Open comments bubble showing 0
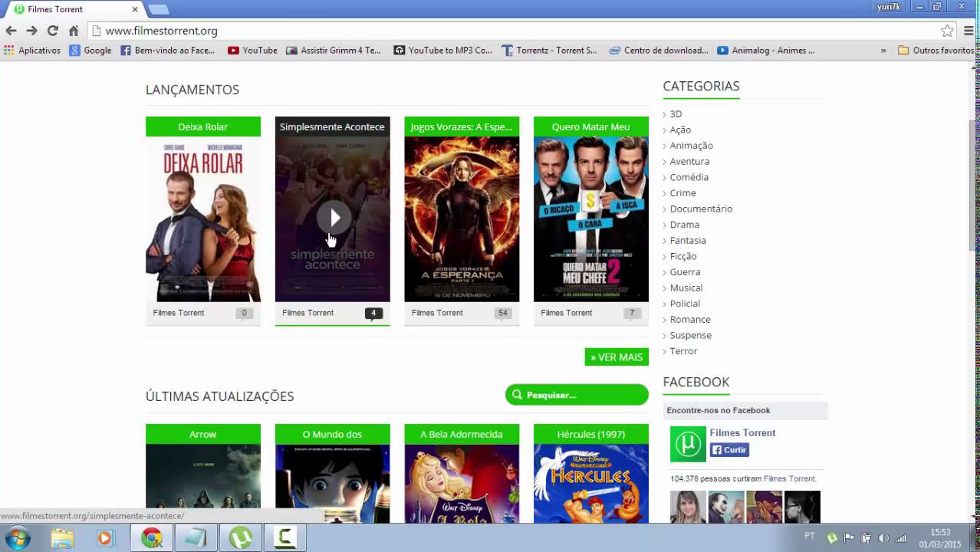 tap(245, 313)
